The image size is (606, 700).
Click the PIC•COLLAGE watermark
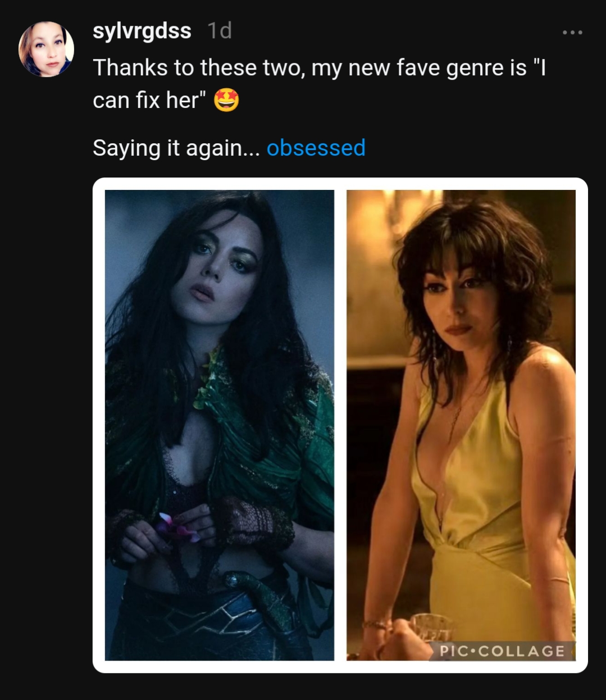[x=502, y=651]
